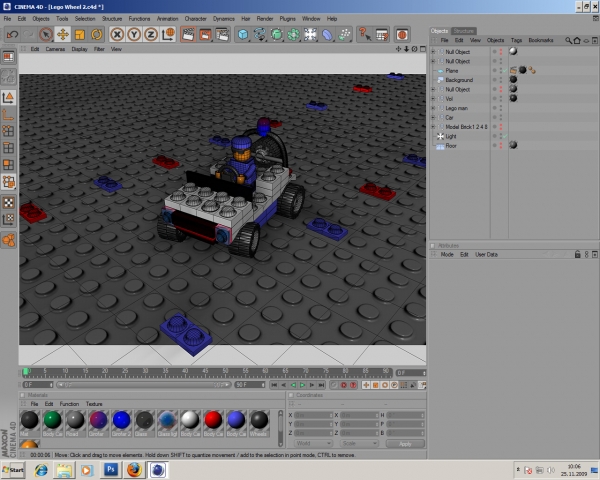The image size is (600, 480).
Task: Open the Character menu
Action: click(x=196, y=18)
